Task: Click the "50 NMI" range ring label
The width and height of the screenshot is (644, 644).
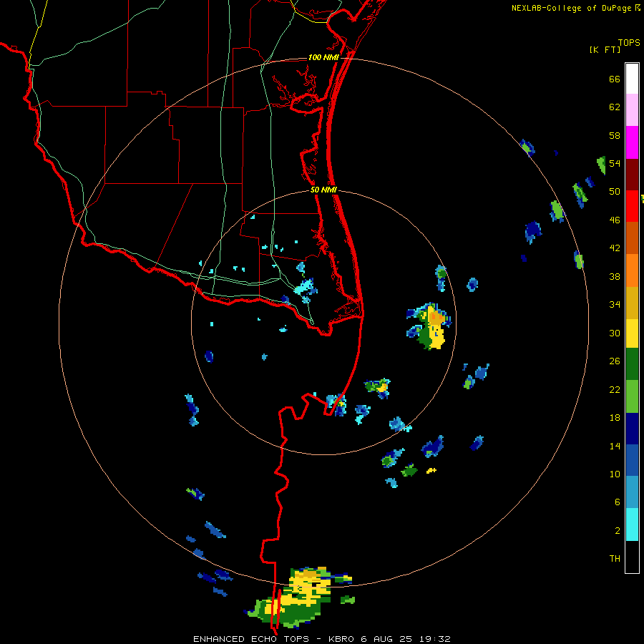Action: (x=323, y=190)
